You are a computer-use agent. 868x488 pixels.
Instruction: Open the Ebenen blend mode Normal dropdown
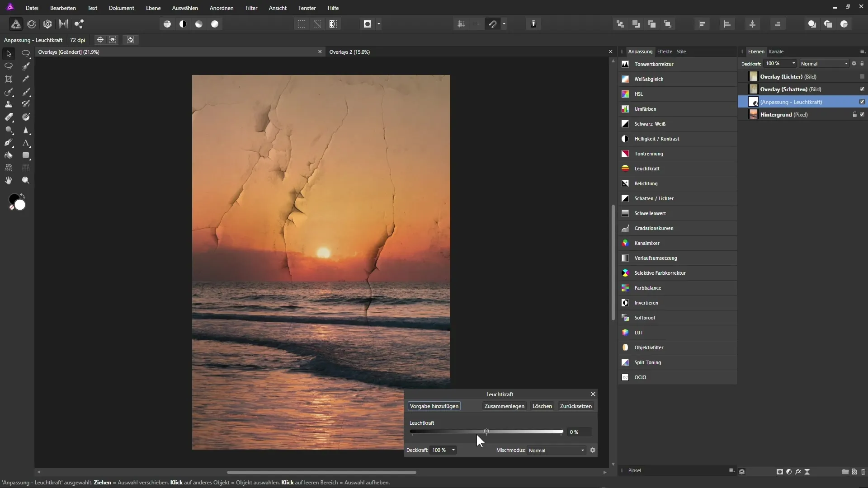coord(824,64)
